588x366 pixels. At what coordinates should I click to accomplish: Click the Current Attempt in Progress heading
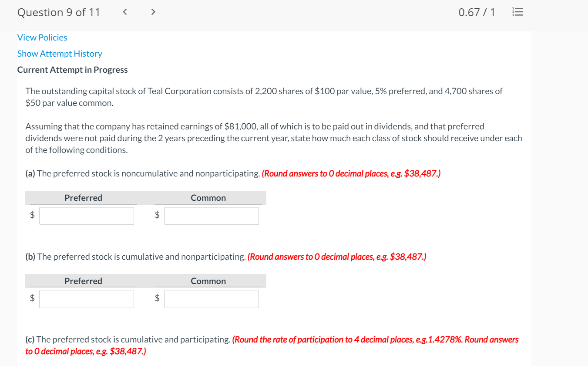(x=72, y=69)
